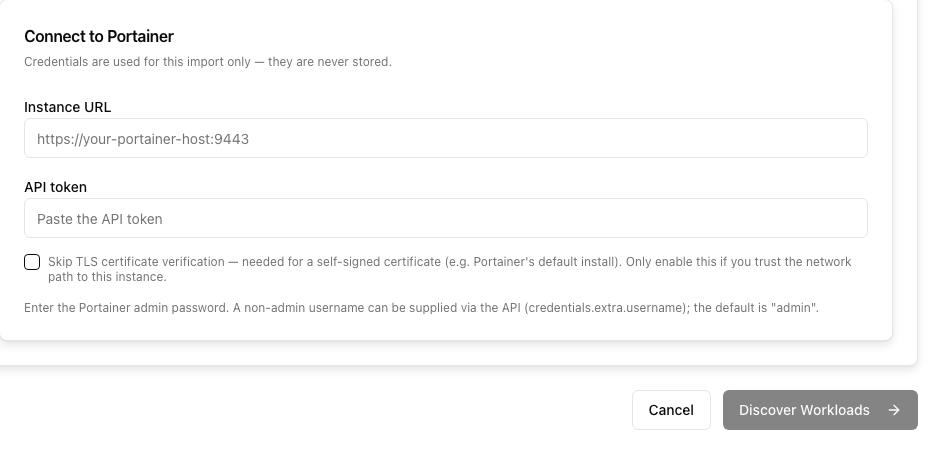Click the "Paste the API token" placeholder
Viewport: 942px width, 454px height.
(x=100, y=219)
